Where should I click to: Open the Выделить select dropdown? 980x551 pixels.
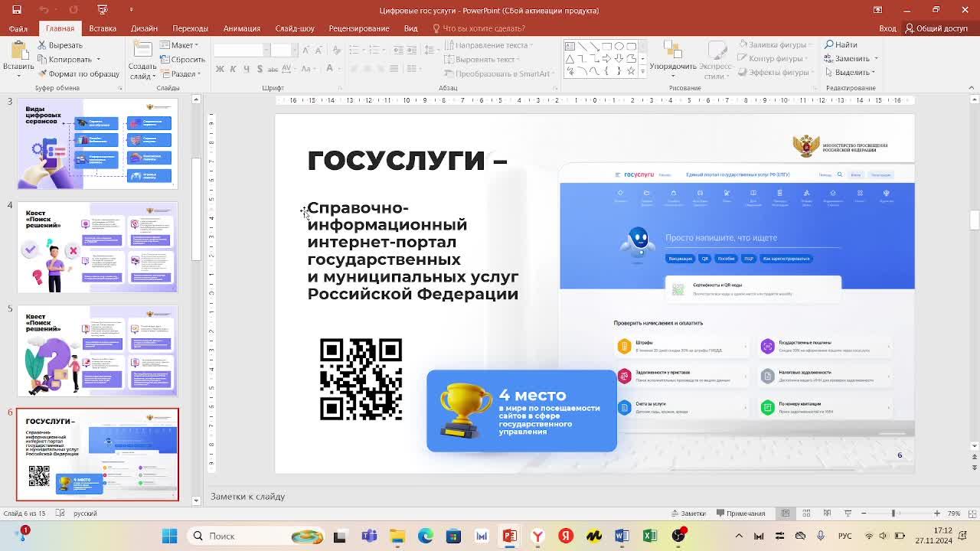[851, 73]
